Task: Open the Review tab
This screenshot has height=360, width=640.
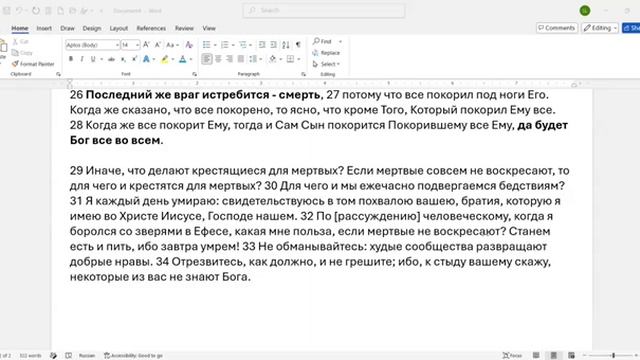Action: point(184,28)
